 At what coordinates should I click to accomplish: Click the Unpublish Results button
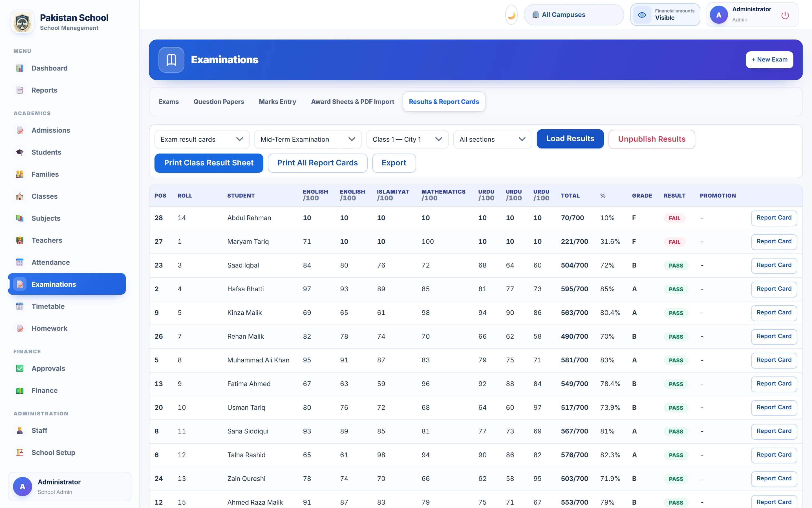point(652,139)
